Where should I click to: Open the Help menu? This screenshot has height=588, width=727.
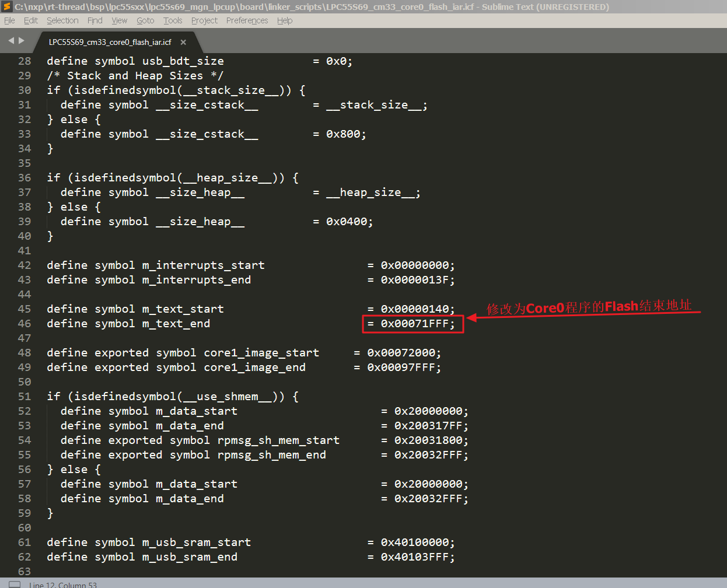click(285, 20)
